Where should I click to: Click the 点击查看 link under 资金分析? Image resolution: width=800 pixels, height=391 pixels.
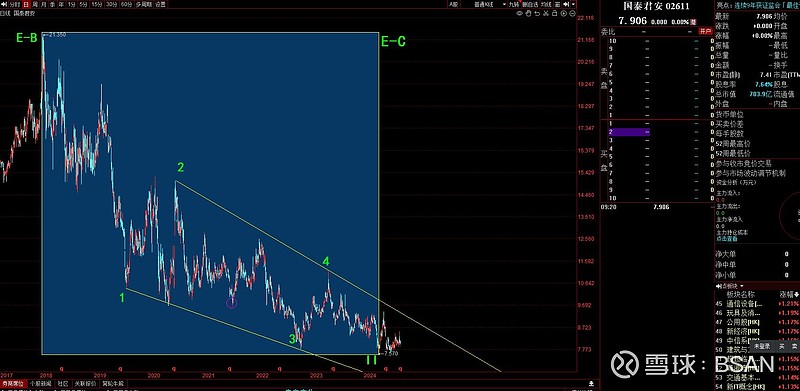[x=726, y=238]
